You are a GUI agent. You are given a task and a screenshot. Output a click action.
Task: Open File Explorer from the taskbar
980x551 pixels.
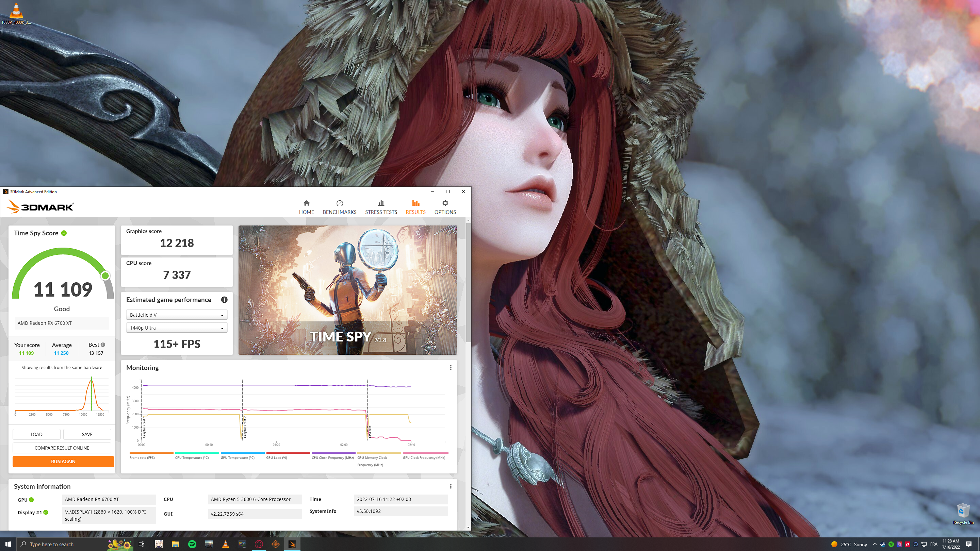(175, 544)
